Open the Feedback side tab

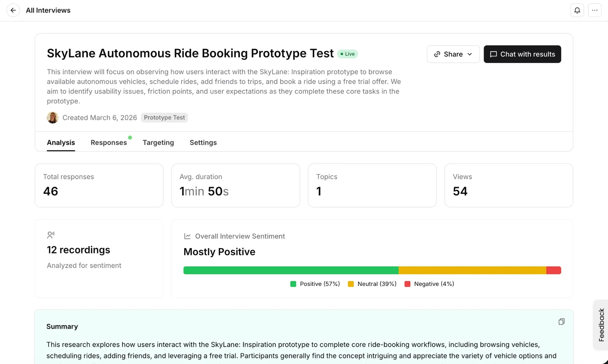[601, 325]
